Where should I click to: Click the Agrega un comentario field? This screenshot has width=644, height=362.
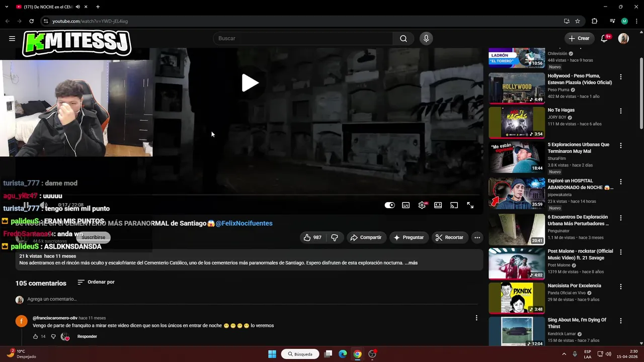click(x=252, y=299)
